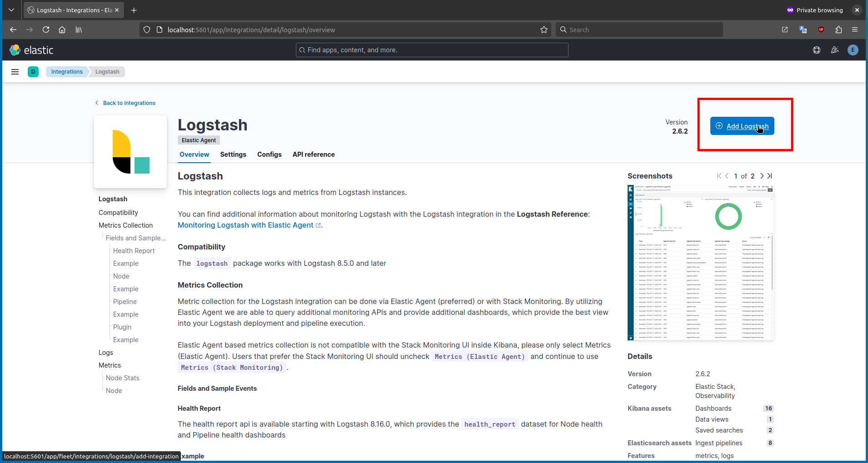The width and height of the screenshot is (868, 463).
Task: Click Ingest pipelines count 8 badge
Action: tap(770, 443)
